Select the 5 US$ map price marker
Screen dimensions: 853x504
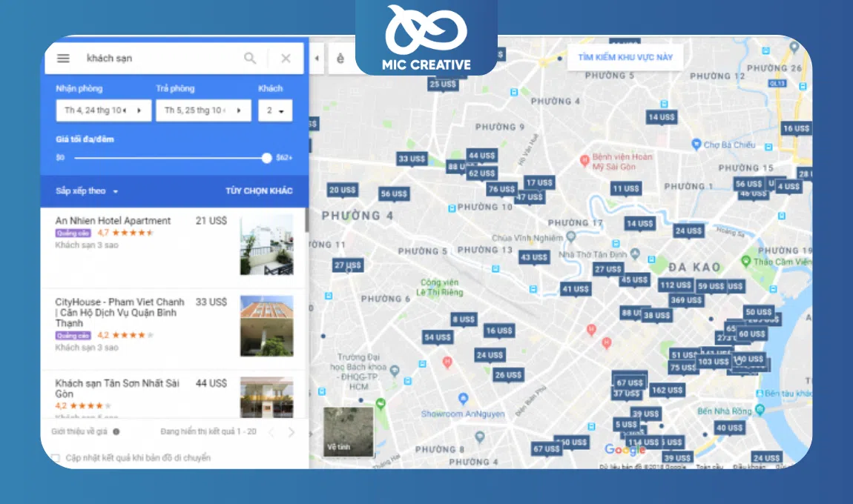tap(626, 424)
